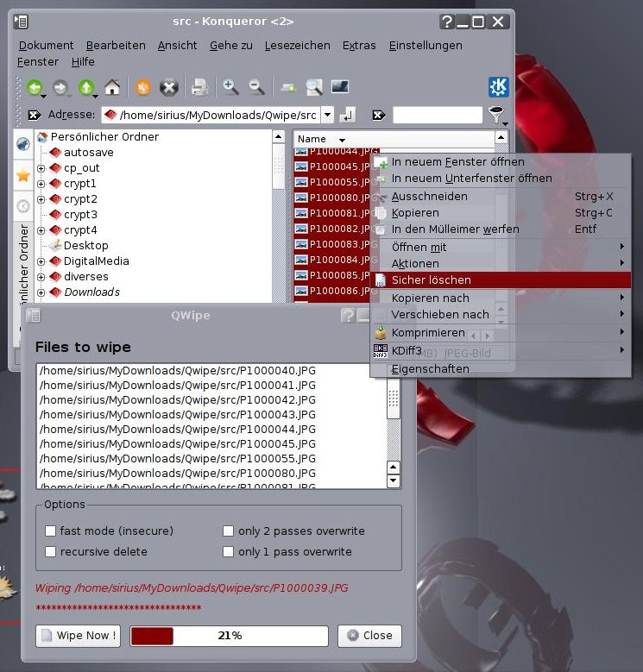Expand the crypt1 folder node
643x672 pixels.
pos(41,184)
